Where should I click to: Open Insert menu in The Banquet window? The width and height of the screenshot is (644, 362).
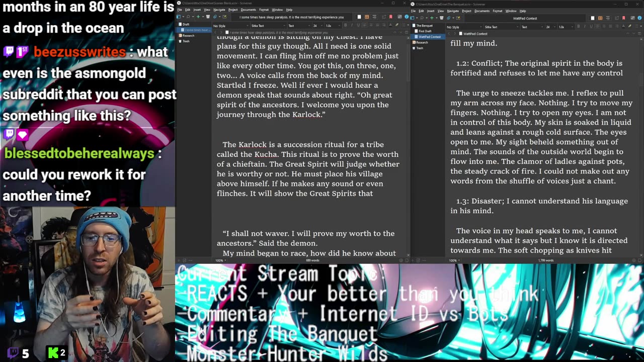tap(431, 11)
